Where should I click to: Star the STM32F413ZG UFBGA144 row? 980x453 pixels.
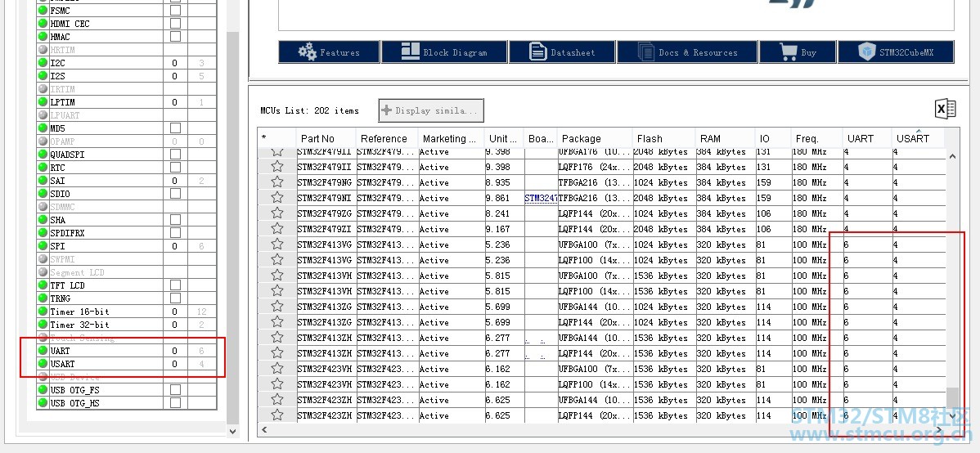click(277, 307)
